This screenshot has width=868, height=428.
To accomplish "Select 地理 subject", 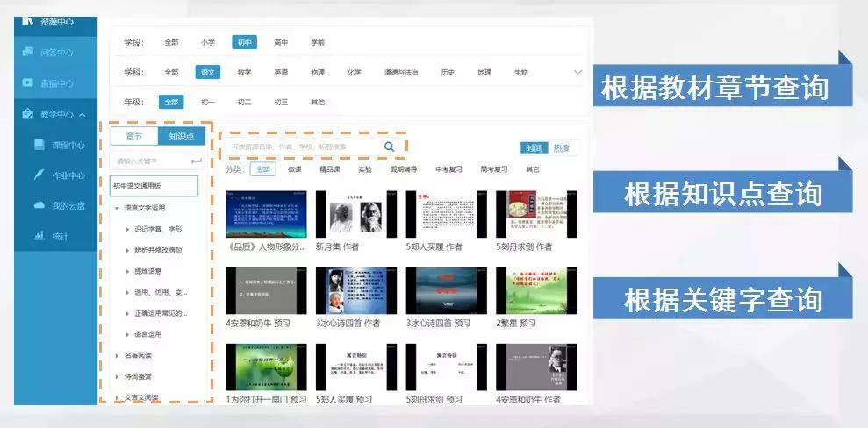I will tap(484, 72).
